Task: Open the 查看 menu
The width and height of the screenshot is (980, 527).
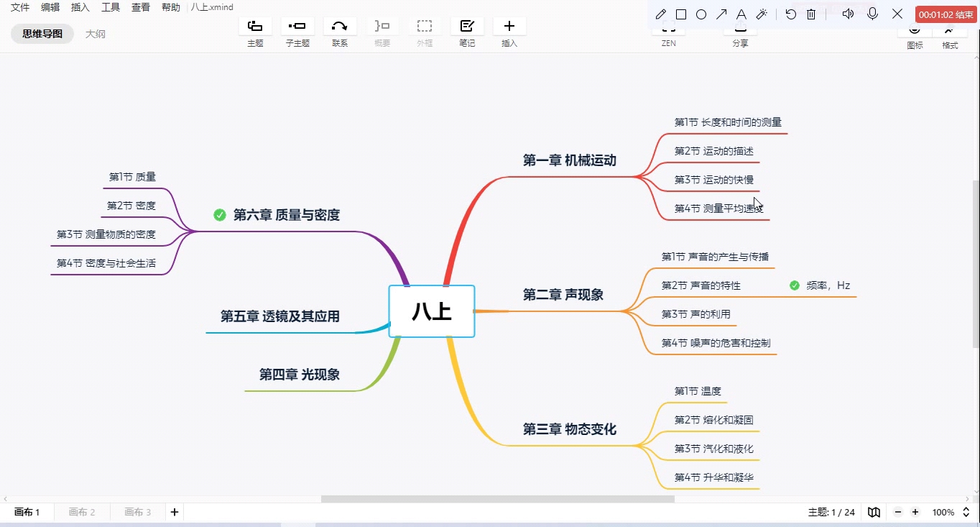Action: pos(141,7)
